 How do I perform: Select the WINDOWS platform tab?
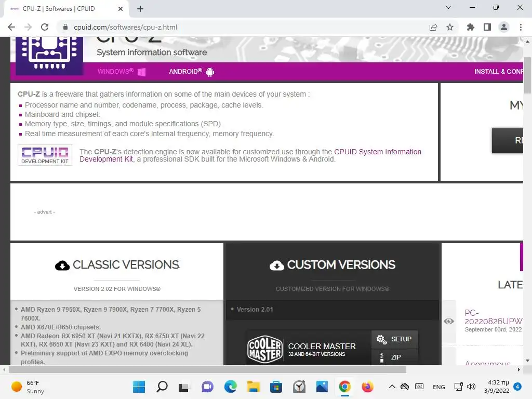point(122,72)
